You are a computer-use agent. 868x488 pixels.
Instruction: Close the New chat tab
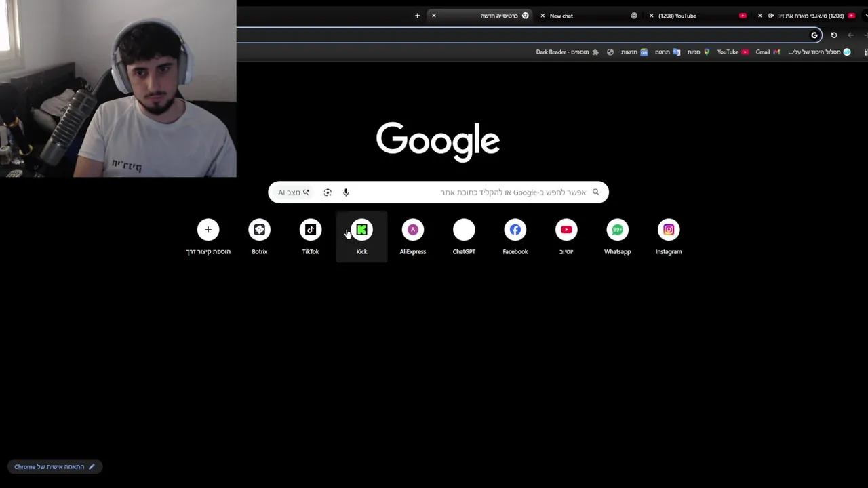542,16
